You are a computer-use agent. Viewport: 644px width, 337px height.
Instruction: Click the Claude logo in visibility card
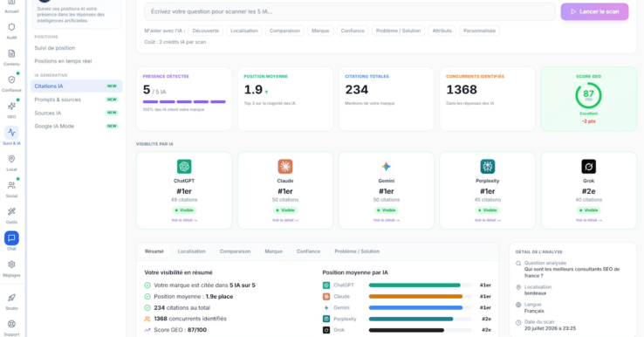[285, 167]
